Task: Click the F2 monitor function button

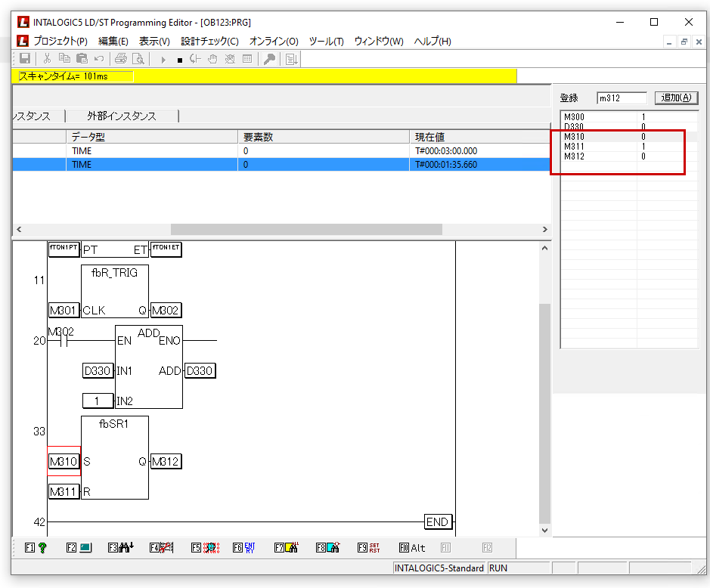Action: pos(79,548)
